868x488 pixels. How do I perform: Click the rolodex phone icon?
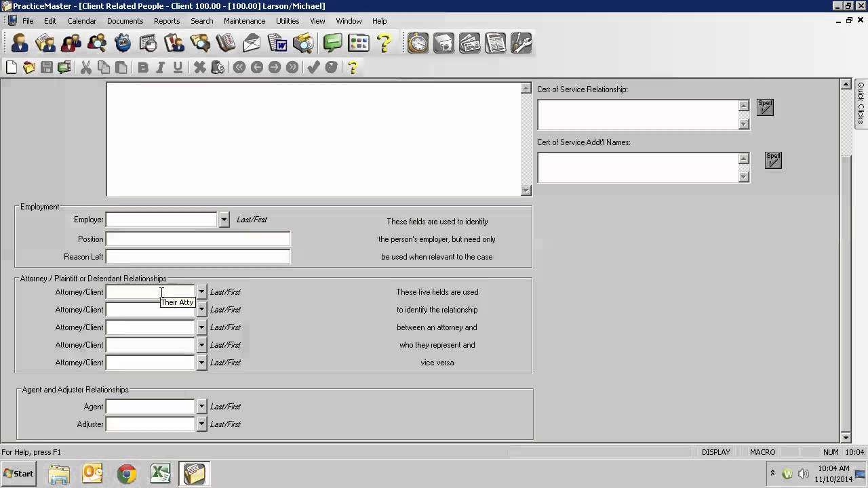point(226,43)
